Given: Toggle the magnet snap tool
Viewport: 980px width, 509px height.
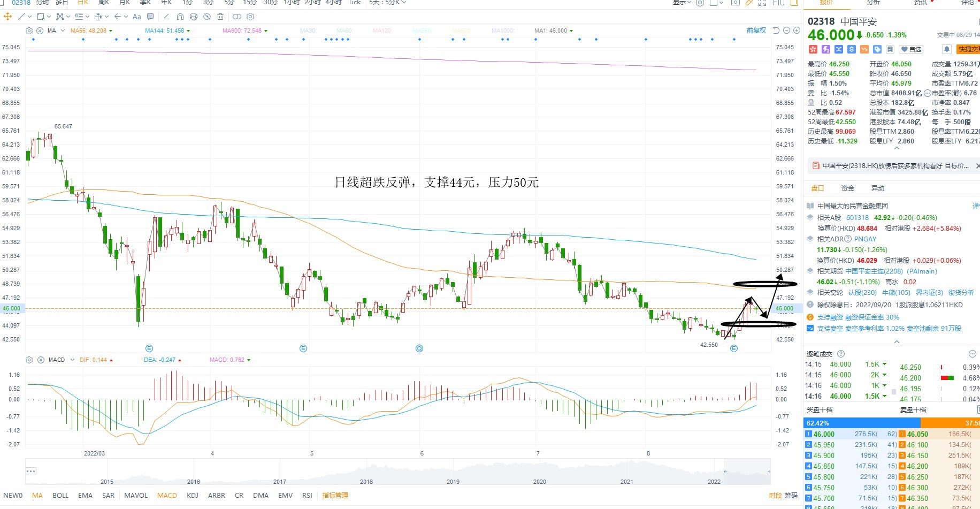Looking at the screenshot, I should pyautogui.click(x=180, y=17).
